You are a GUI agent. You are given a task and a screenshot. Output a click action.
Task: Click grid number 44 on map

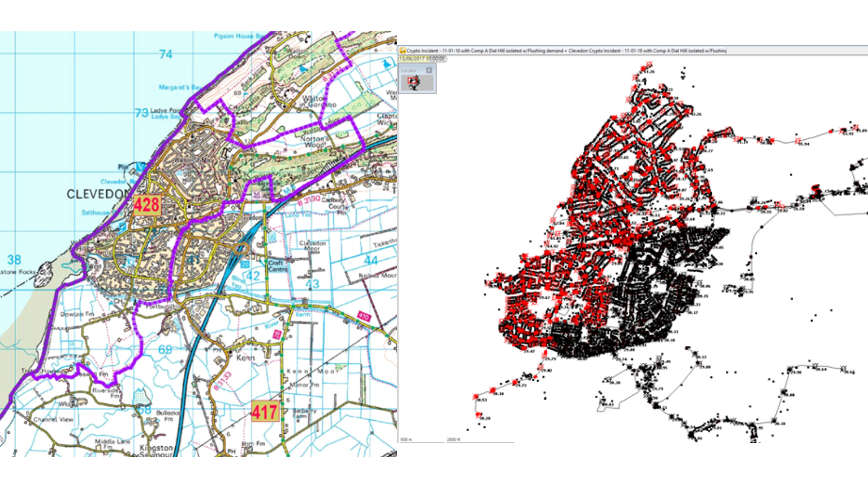pyautogui.click(x=371, y=260)
